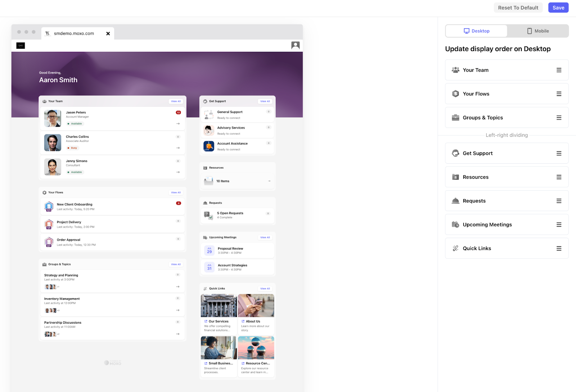Click View All in Your Flows card
The image size is (576, 392).
pos(176,192)
